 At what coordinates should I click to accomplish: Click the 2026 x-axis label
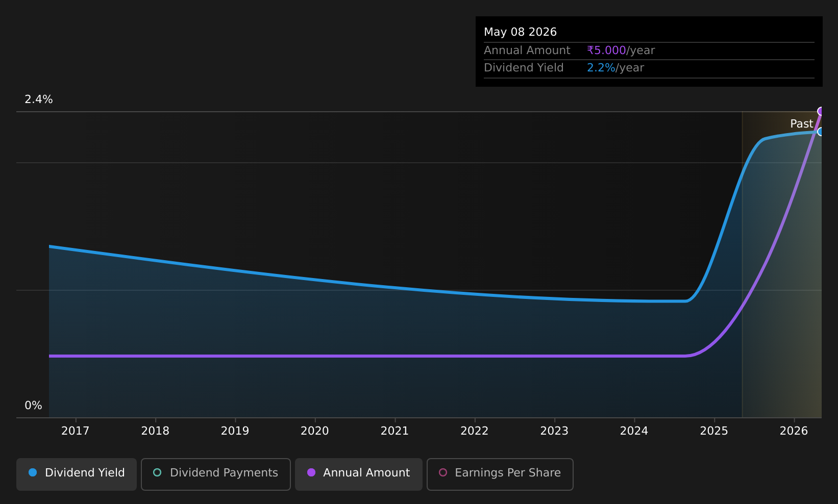tap(794, 431)
